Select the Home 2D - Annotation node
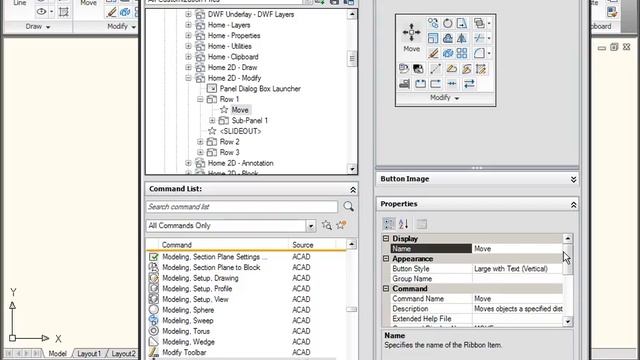 coord(240,163)
